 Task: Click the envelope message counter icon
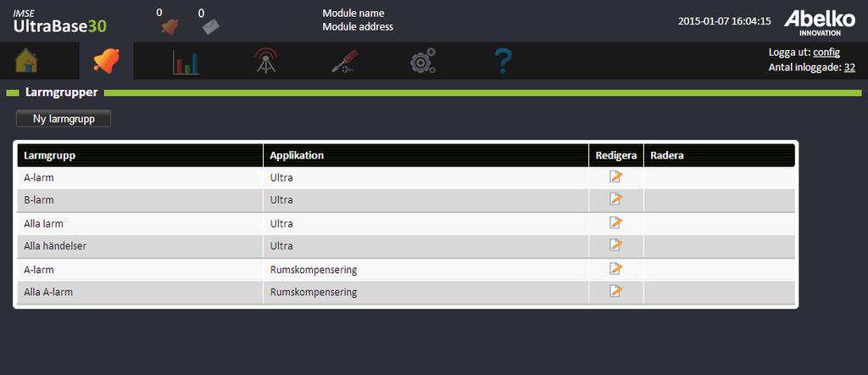point(211,26)
